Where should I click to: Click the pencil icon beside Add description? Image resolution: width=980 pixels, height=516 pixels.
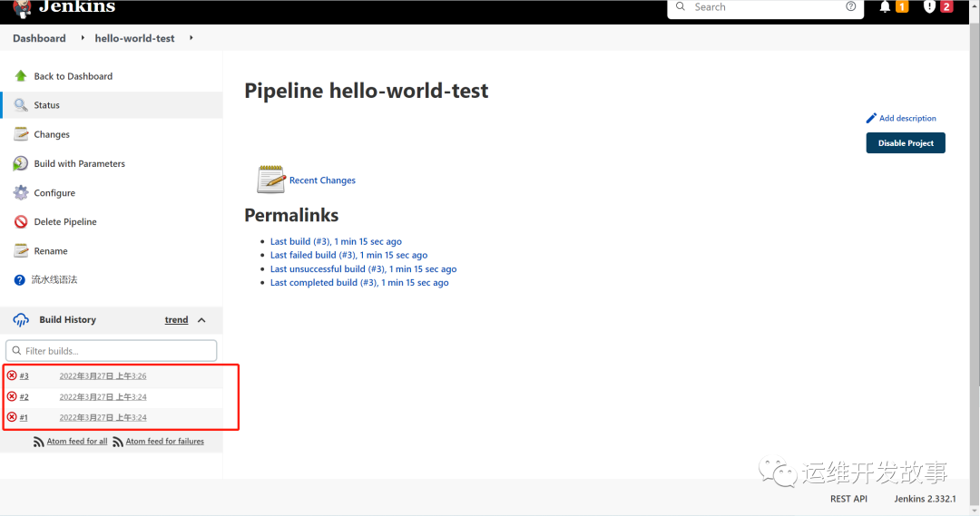tap(871, 118)
